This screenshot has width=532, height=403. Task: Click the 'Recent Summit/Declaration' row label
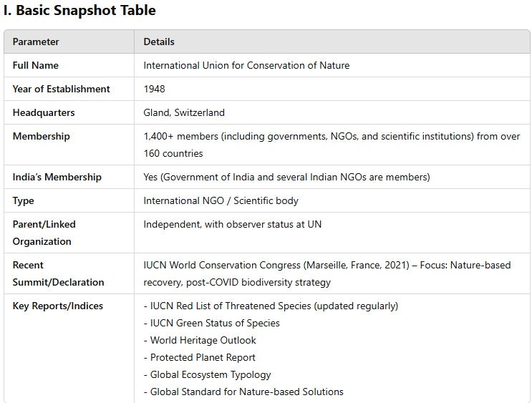tap(58, 273)
